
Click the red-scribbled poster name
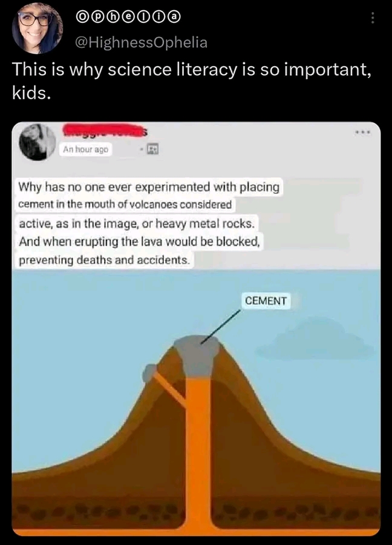[x=105, y=130]
